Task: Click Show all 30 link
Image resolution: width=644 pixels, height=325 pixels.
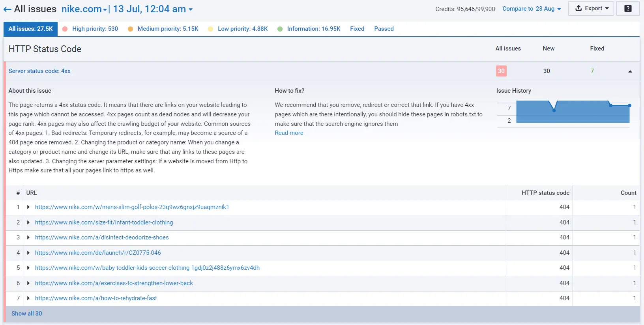Action: pos(26,314)
